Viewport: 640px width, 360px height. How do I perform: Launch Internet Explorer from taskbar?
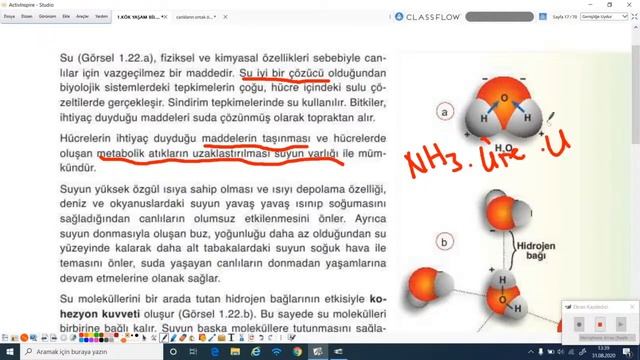[x=256, y=352]
